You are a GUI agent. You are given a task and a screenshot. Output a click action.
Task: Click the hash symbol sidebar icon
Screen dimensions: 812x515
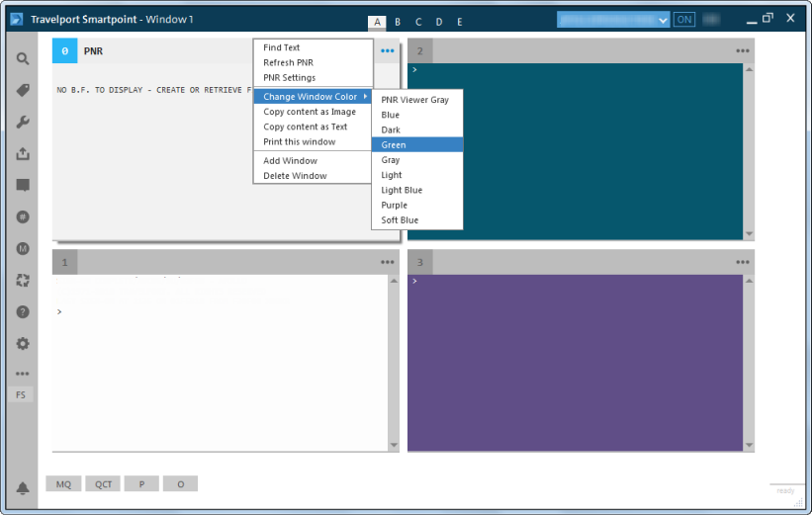coord(22,216)
